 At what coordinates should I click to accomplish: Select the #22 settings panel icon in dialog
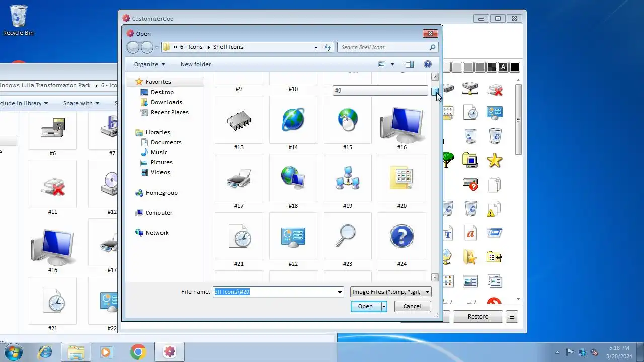pos(293,237)
